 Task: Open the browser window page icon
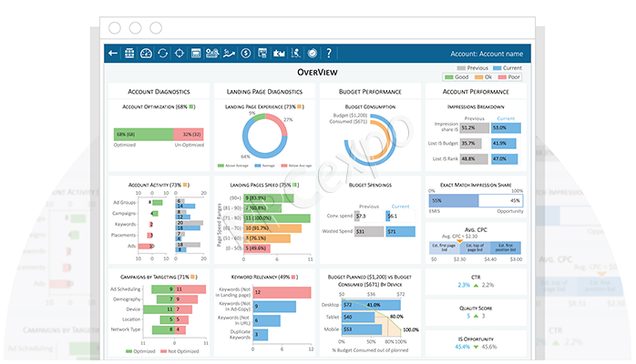196,53
